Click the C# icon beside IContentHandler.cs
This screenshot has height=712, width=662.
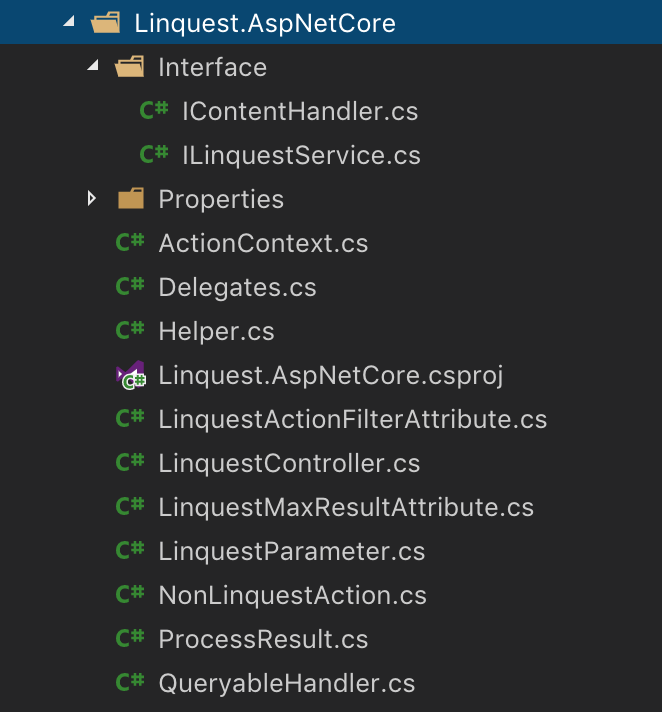click(154, 111)
